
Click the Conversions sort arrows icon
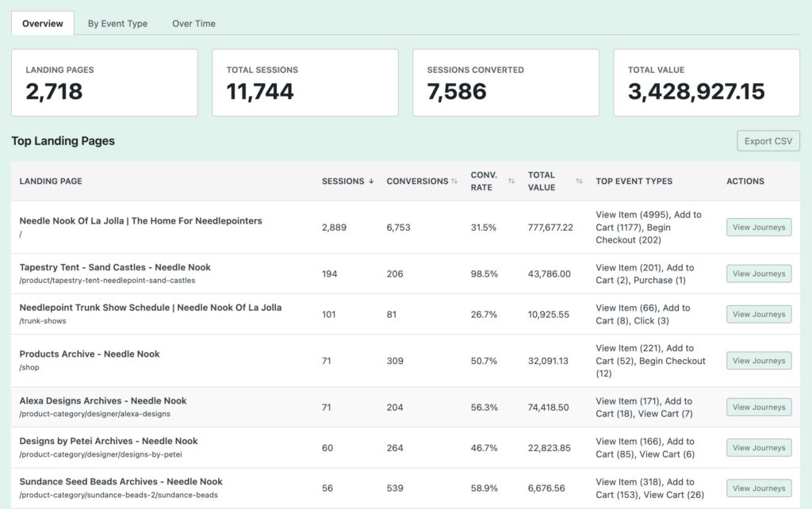coord(454,182)
